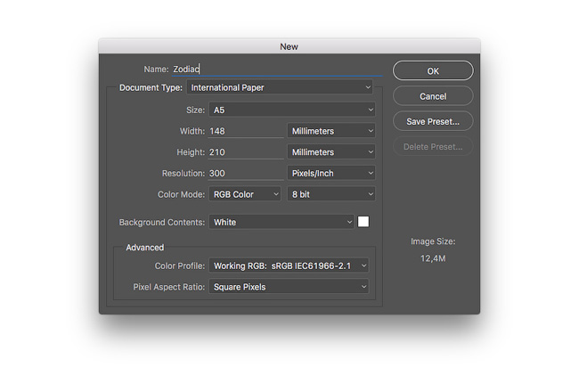Image resolution: width=579 pixels, height=392 pixels.
Task: Click into the Name field containing Zodiac
Action: (x=277, y=69)
